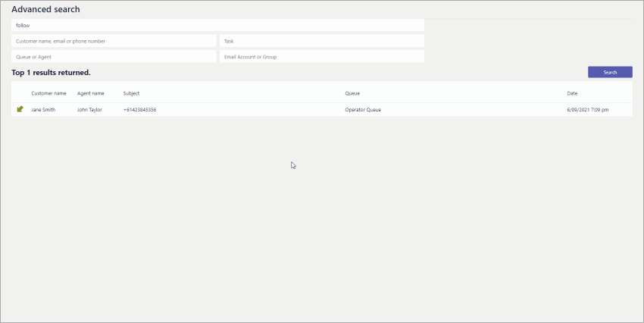Sort by the Customer name column header
The height and width of the screenshot is (323, 644).
pyautogui.click(x=49, y=93)
